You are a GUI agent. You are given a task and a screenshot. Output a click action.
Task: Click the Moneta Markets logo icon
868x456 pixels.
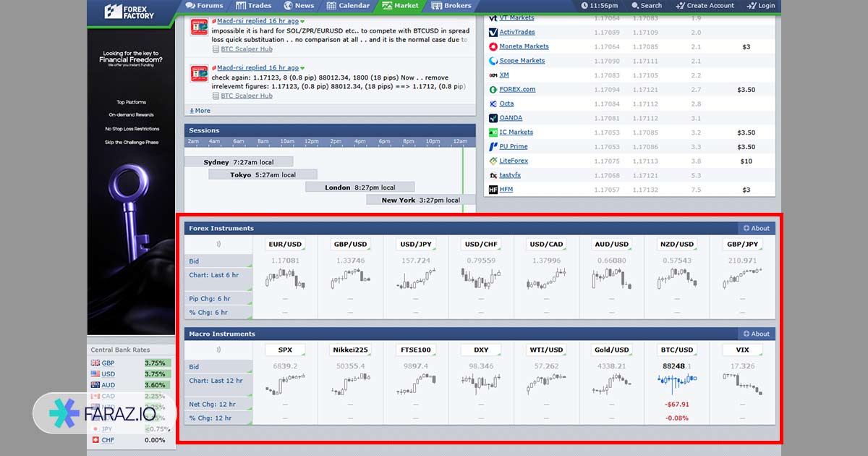(493, 46)
